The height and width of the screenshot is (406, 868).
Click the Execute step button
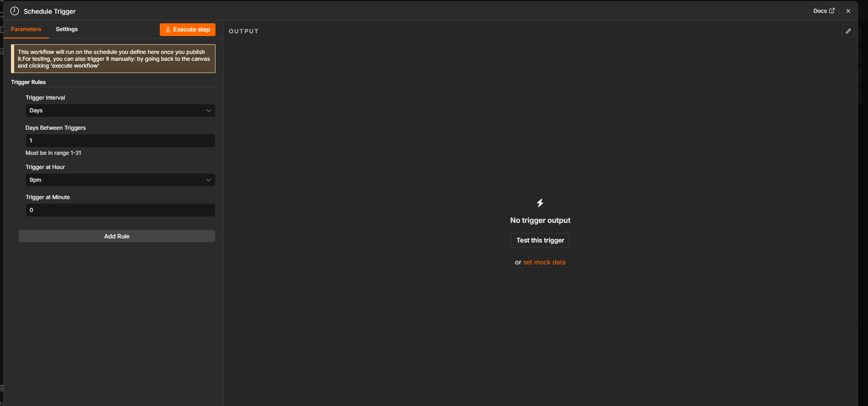[x=188, y=30]
